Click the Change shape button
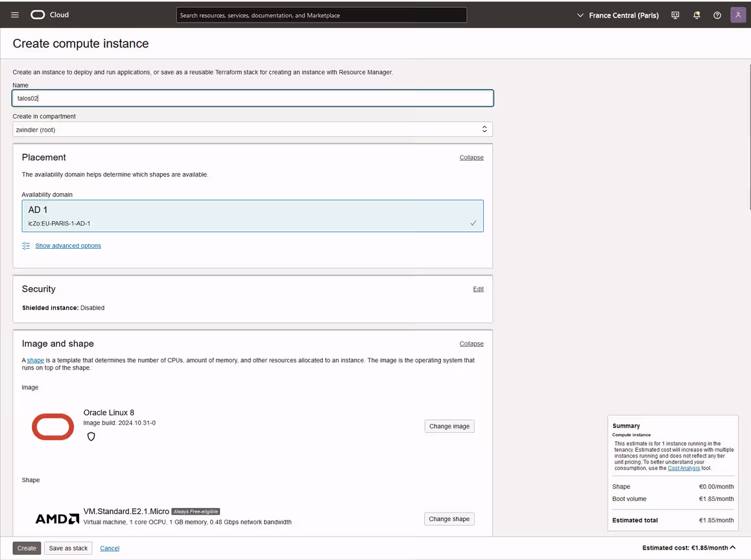 [449, 519]
